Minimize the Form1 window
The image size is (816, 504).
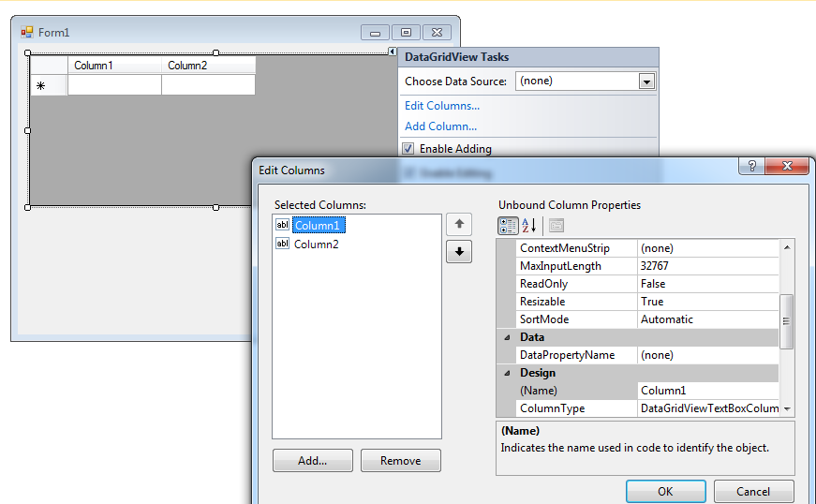click(x=375, y=33)
